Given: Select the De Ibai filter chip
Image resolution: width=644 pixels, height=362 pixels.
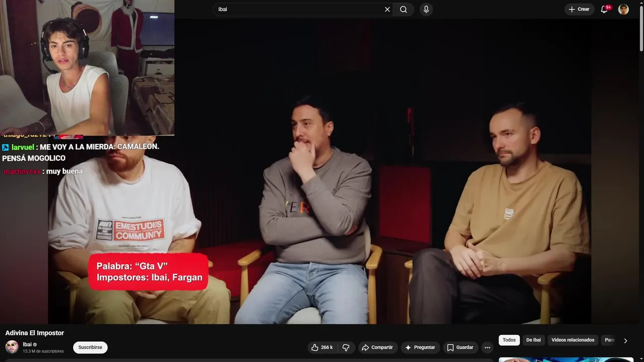Looking at the screenshot, I should (x=533, y=340).
